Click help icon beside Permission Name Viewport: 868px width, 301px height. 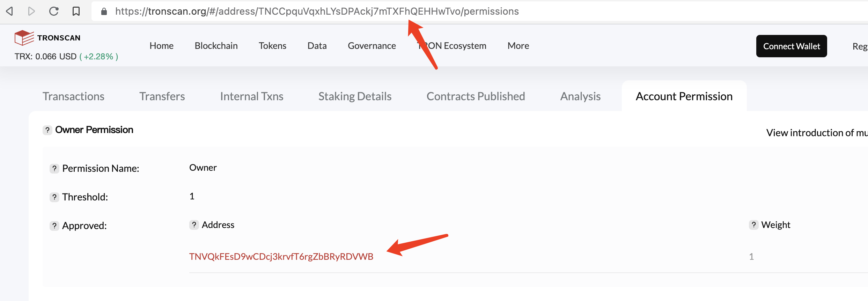[54, 169]
